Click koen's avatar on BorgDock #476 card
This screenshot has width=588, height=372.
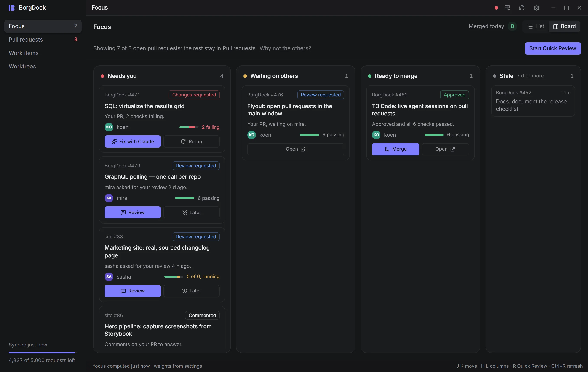(251, 135)
